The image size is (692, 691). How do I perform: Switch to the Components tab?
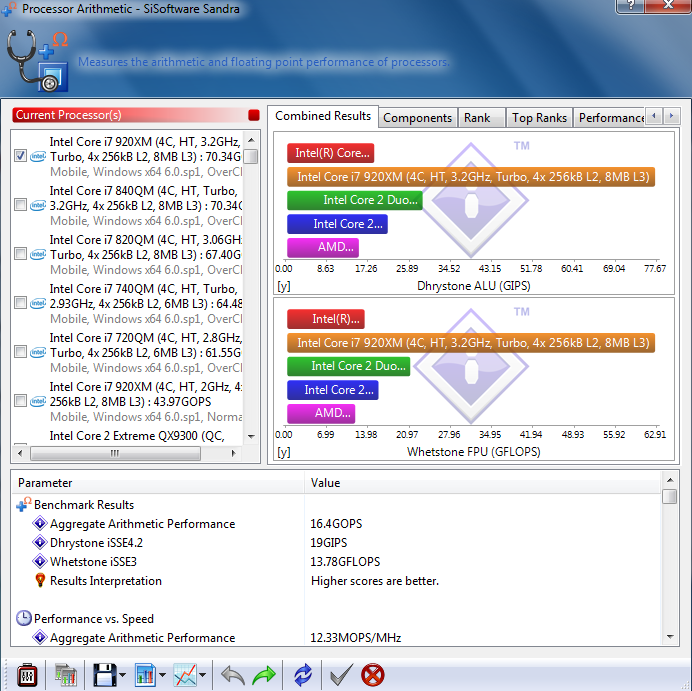tap(417, 118)
